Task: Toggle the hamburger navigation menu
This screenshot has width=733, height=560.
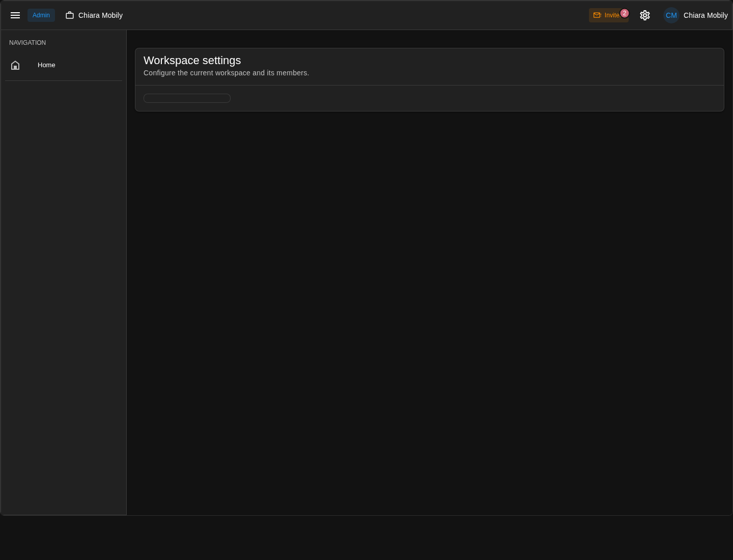Action: [x=15, y=15]
